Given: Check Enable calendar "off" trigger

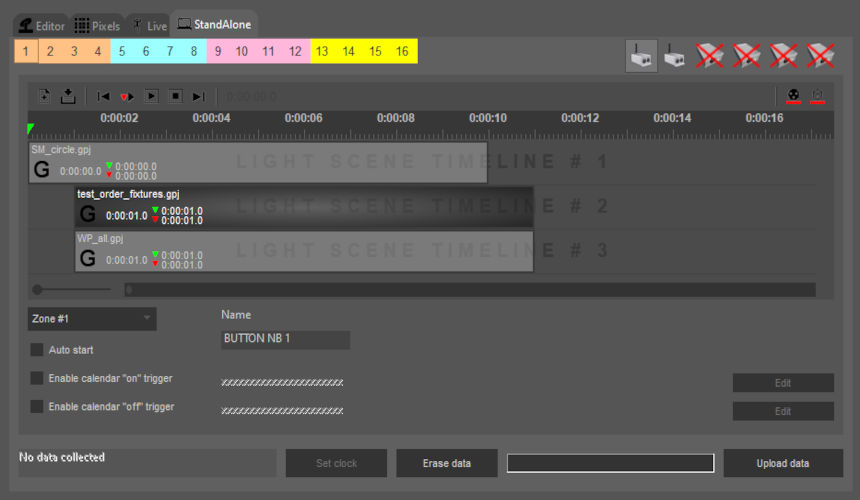Looking at the screenshot, I should coord(37,407).
